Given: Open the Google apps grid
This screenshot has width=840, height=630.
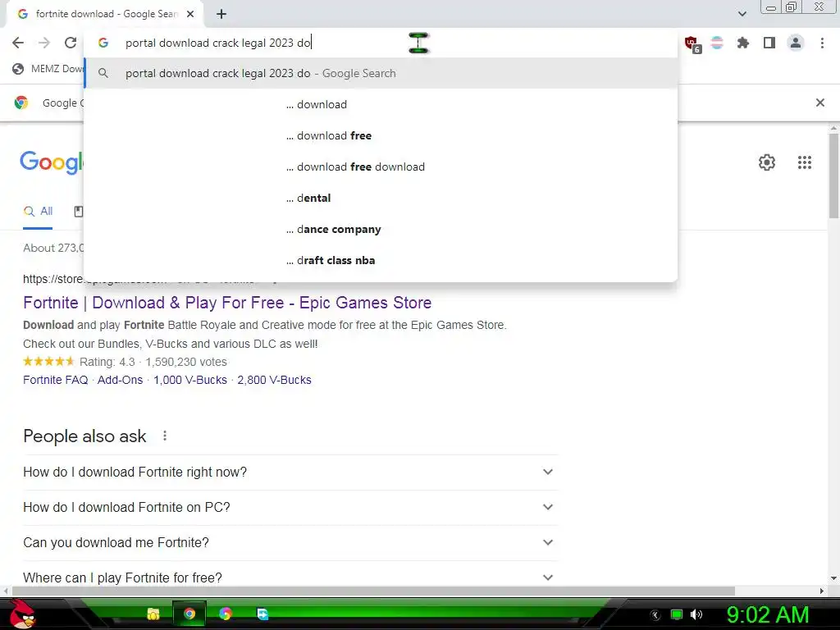Looking at the screenshot, I should coord(804,162).
